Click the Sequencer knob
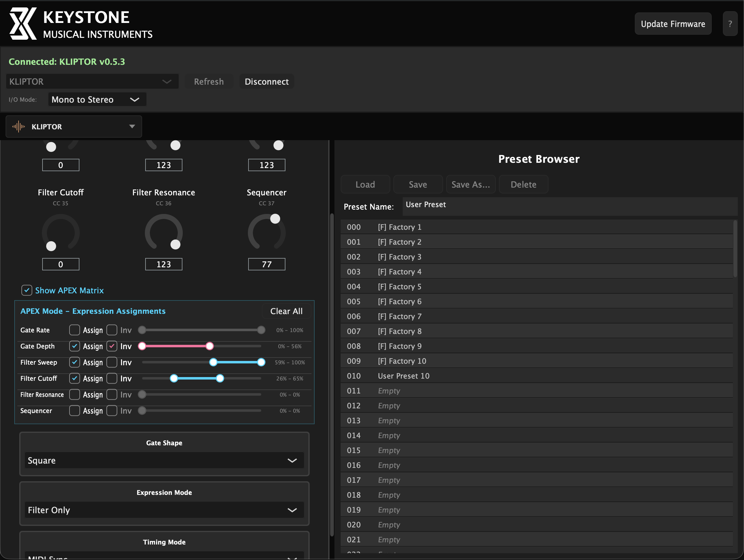 (x=267, y=233)
